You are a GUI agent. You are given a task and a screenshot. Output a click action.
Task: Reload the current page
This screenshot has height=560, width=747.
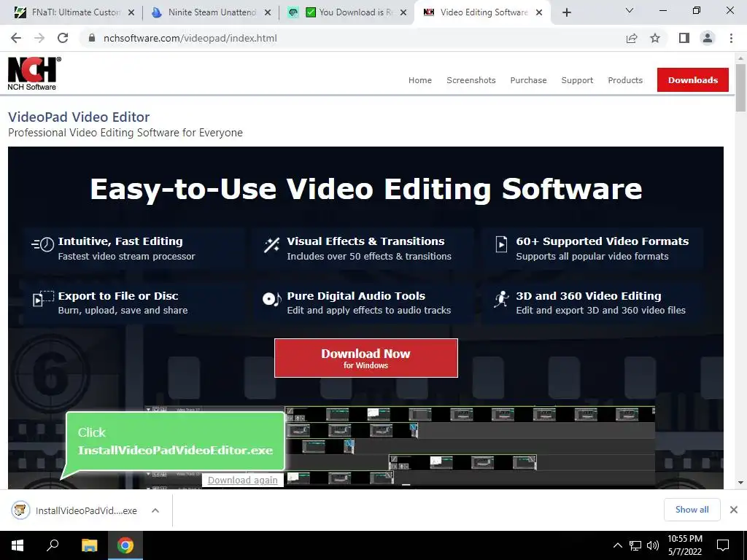[x=63, y=38]
